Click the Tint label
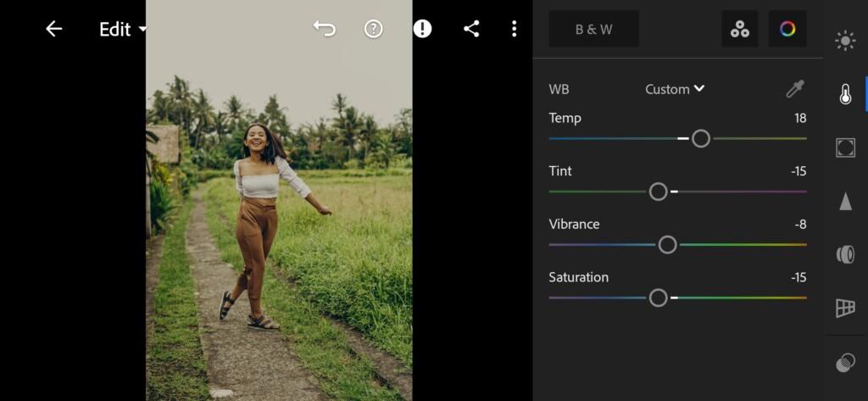 click(x=560, y=171)
